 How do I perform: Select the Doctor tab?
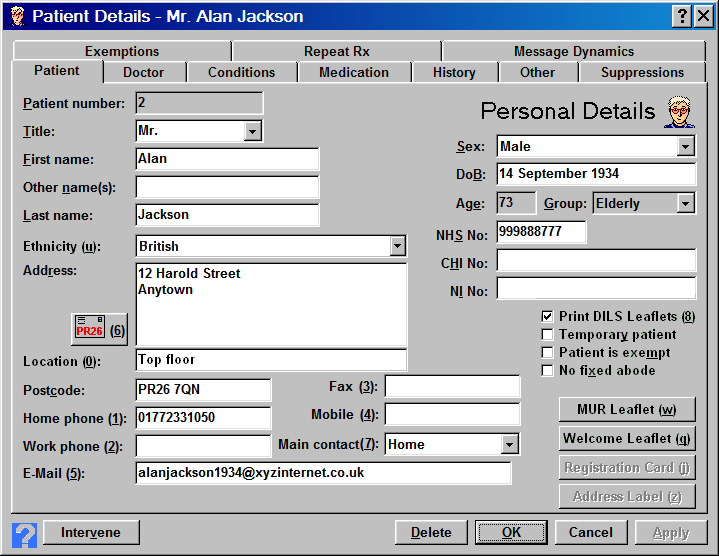144,72
